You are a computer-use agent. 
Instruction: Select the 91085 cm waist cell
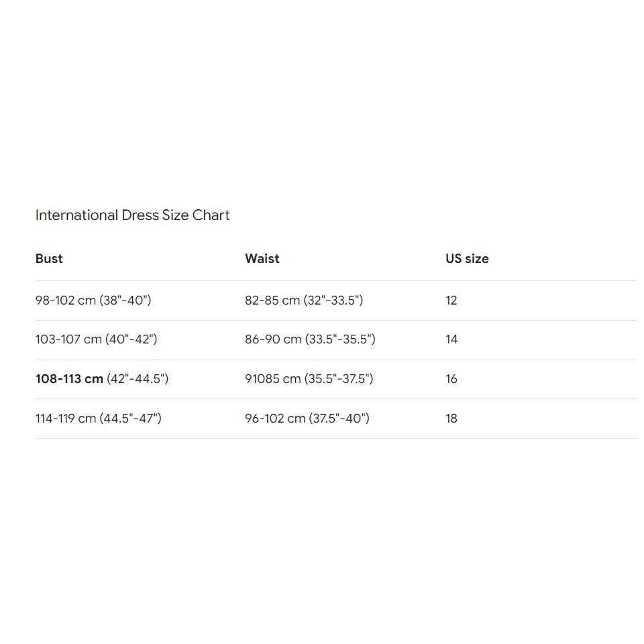(x=309, y=378)
